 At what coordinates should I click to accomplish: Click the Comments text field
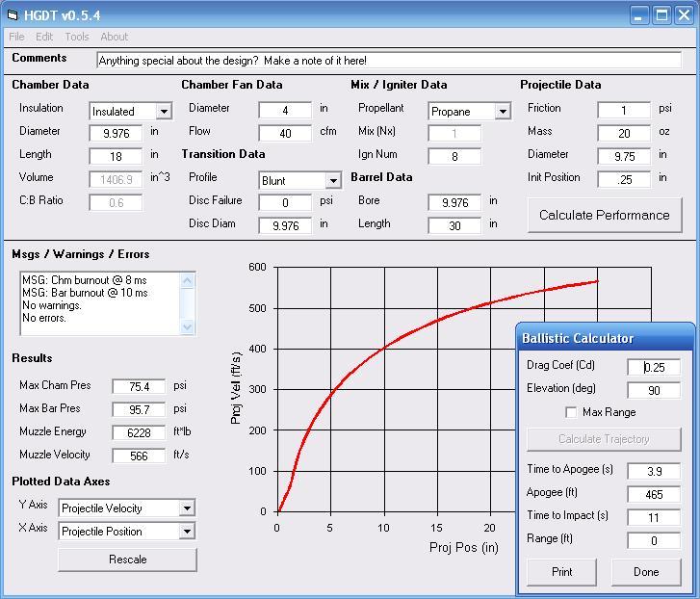[388, 61]
